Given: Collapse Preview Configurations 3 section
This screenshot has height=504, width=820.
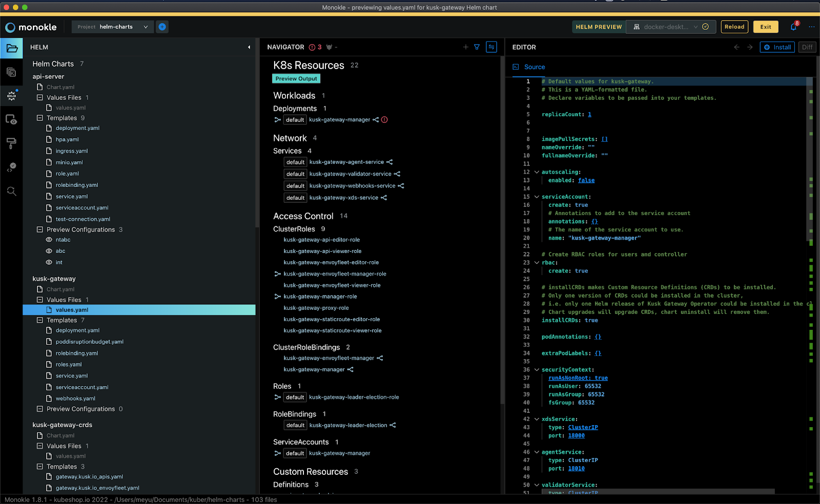Looking at the screenshot, I should [x=39, y=229].
